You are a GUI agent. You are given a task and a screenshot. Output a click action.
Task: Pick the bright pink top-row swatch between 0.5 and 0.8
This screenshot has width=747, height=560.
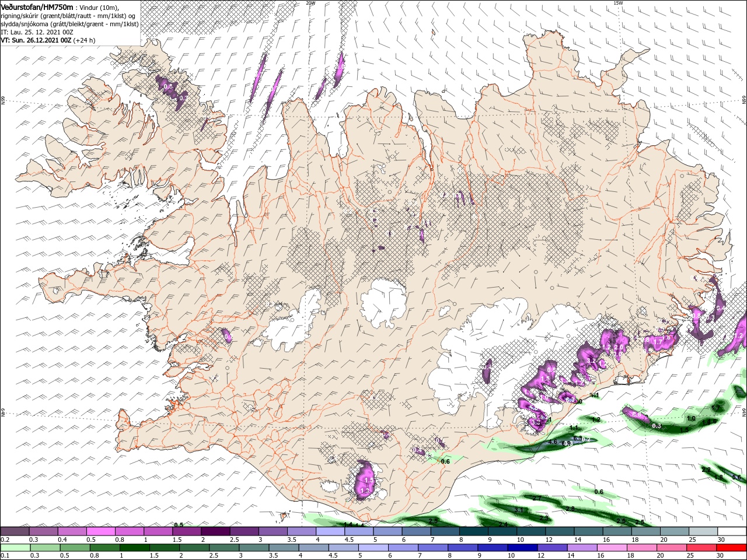[102, 531]
